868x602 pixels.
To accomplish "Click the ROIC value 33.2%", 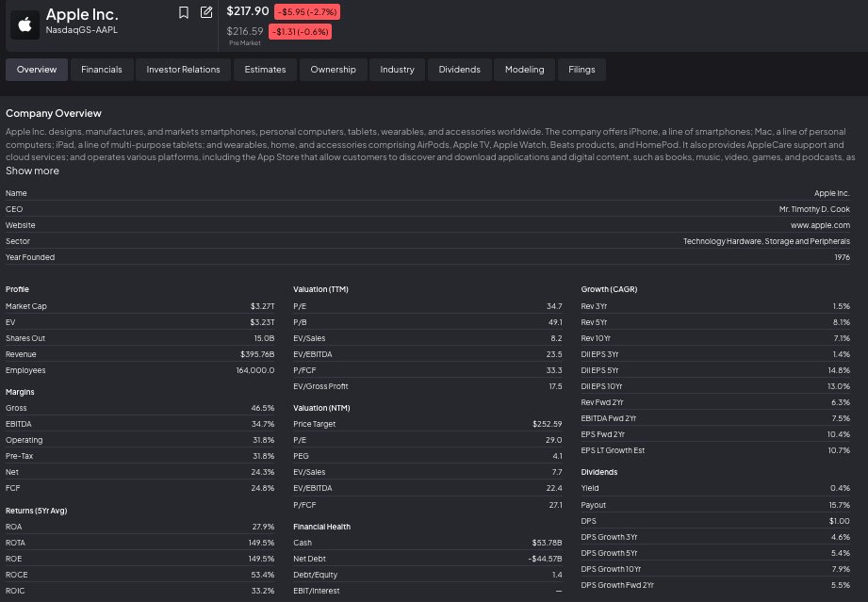I will point(262,591).
